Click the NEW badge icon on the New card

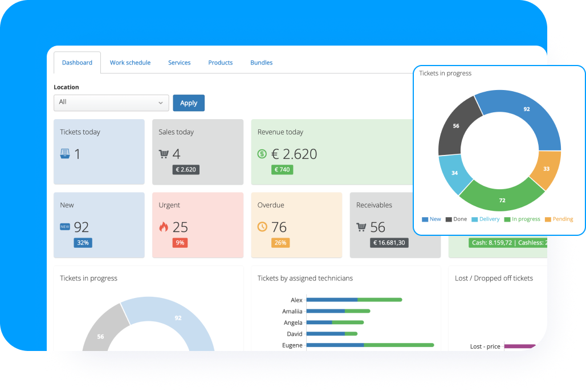click(x=65, y=226)
